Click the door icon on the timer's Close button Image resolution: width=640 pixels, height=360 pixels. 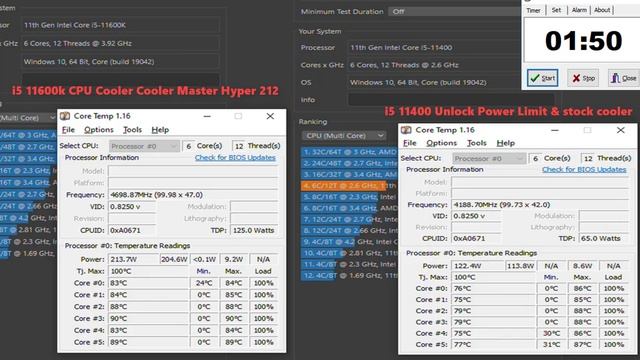616,78
